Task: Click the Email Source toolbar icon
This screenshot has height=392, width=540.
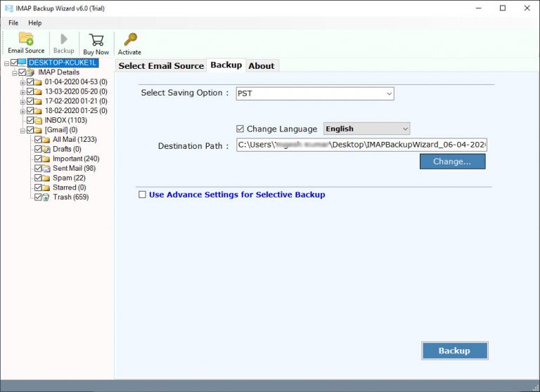Action: point(26,39)
